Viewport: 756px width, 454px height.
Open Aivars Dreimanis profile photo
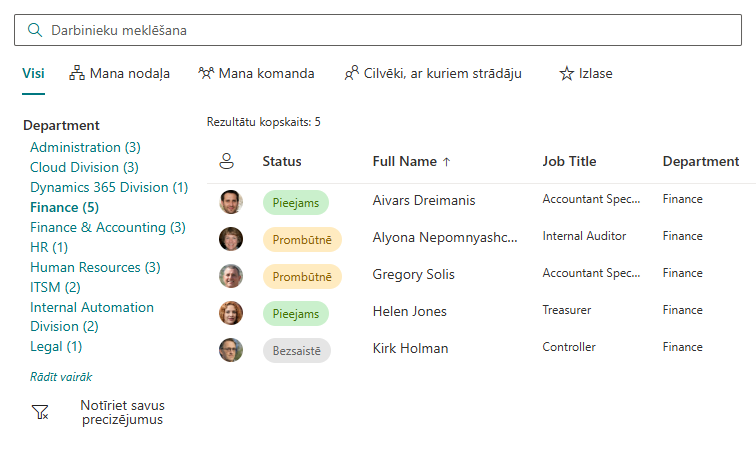point(231,202)
